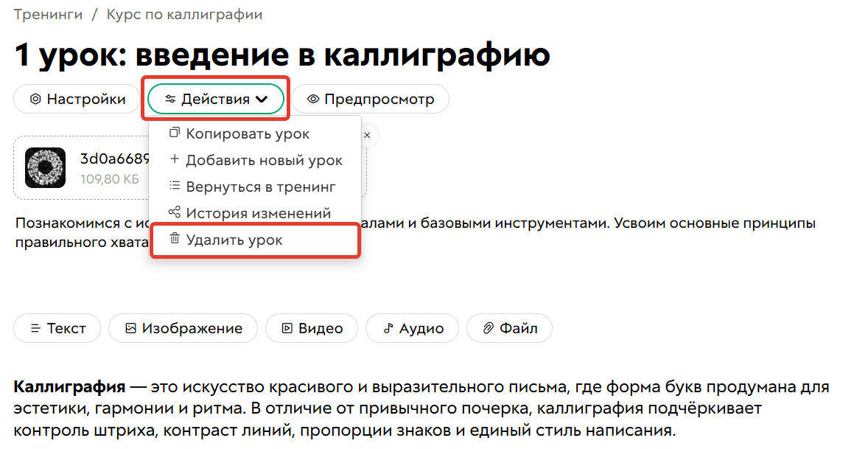Click the plus icon beside Добавить новый урок
Viewport: 868px width, 449px height.
pos(173,159)
